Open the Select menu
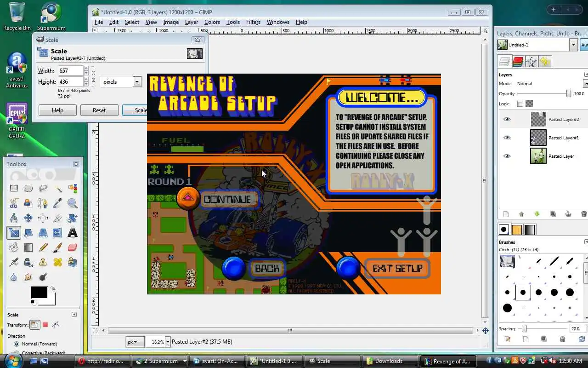The width and height of the screenshot is (588, 368). (132, 22)
